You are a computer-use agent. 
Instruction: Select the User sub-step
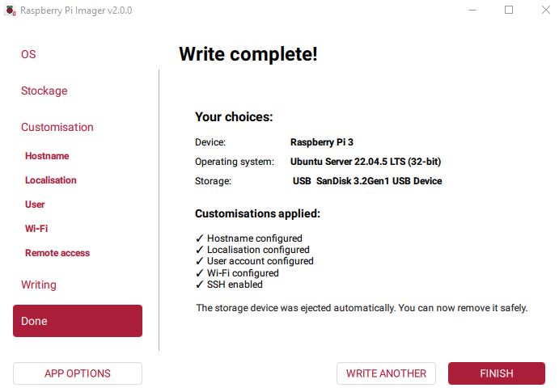click(x=35, y=204)
